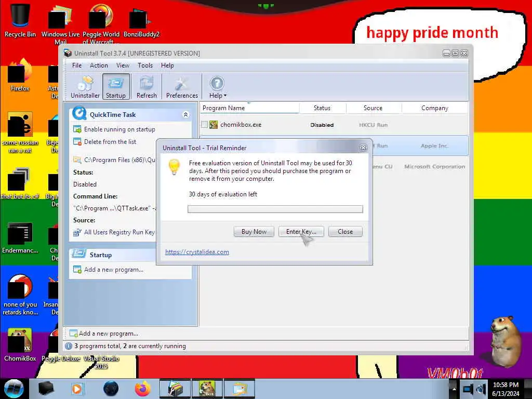Click the Disabled status of chomikbox.exe
Screen dimensions: 532x399
point(322,125)
